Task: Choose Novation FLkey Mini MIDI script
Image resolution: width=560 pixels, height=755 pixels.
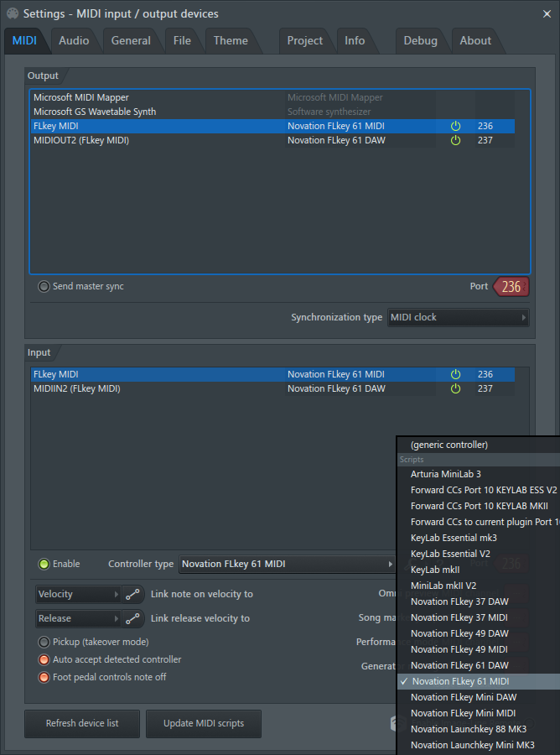Action: pos(480,713)
